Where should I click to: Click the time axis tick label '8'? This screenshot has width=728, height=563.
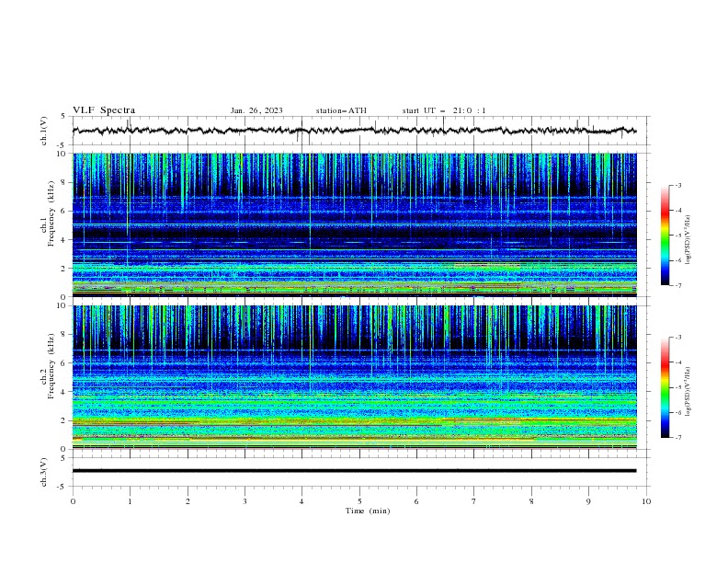pos(531,501)
